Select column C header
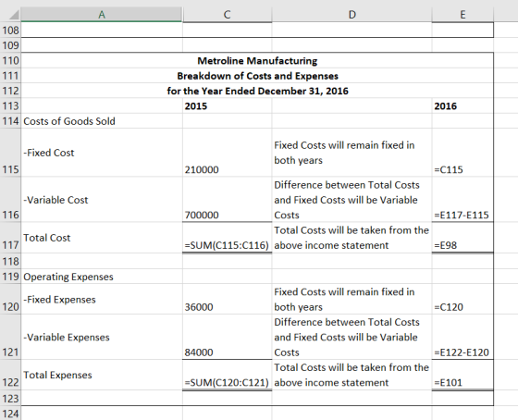 [x=227, y=15]
